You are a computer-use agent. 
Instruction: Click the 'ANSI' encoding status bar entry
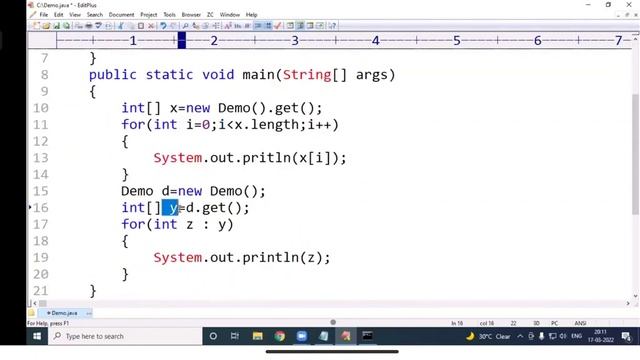tap(580, 323)
